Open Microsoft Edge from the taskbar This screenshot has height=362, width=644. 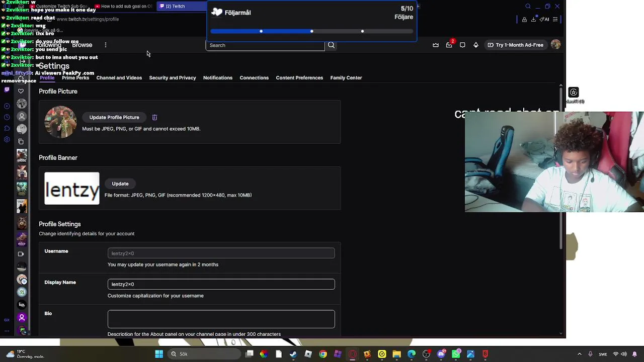[x=412, y=354]
